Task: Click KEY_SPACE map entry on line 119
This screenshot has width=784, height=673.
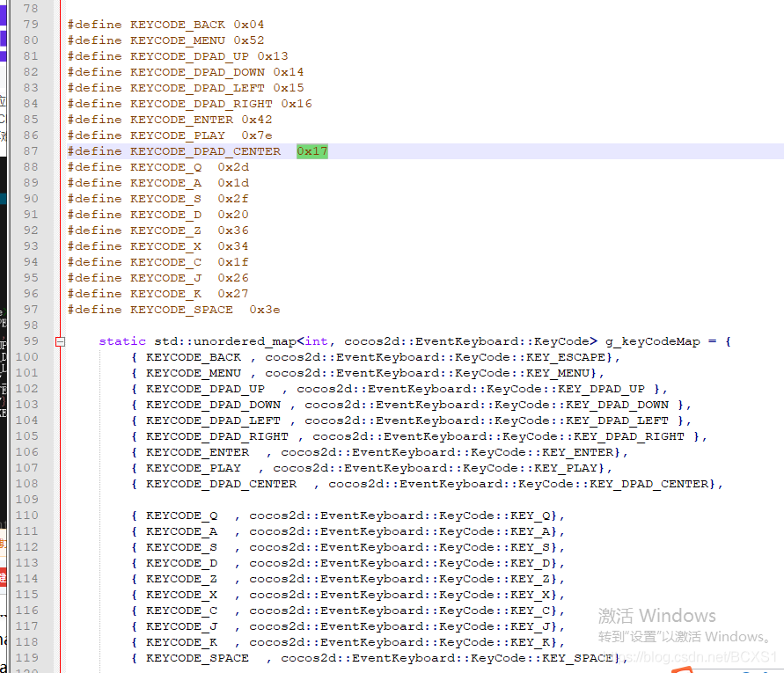Action: (379, 658)
